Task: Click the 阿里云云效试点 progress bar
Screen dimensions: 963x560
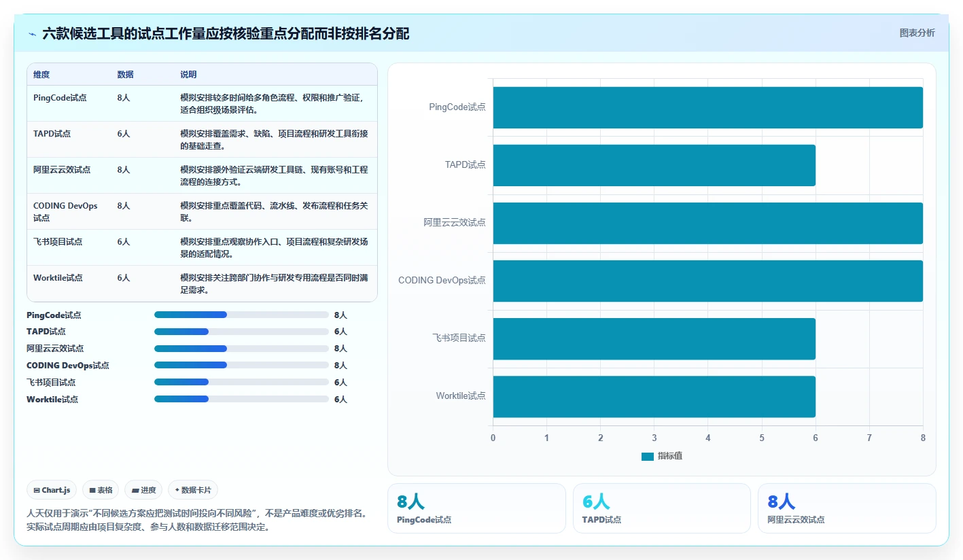Action: tap(241, 348)
